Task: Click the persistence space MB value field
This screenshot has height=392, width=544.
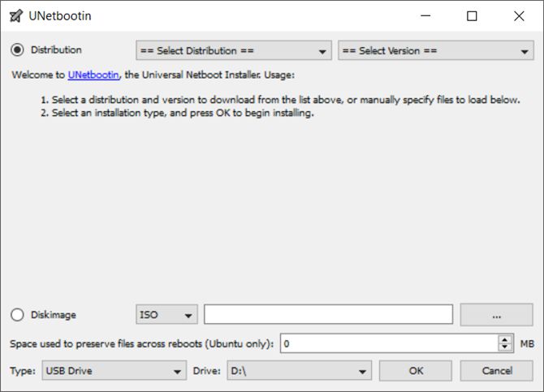Action: pos(390,343)
